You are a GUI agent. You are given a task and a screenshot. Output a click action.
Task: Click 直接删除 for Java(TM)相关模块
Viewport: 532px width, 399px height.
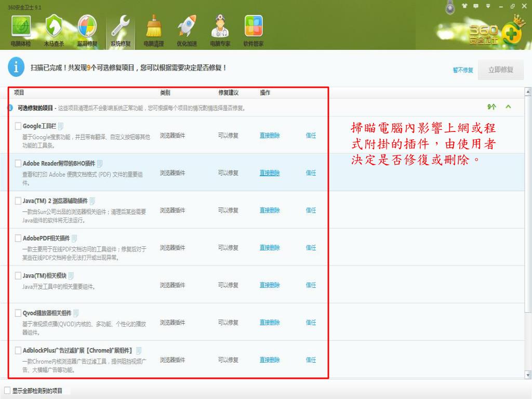tap(270, 285)
